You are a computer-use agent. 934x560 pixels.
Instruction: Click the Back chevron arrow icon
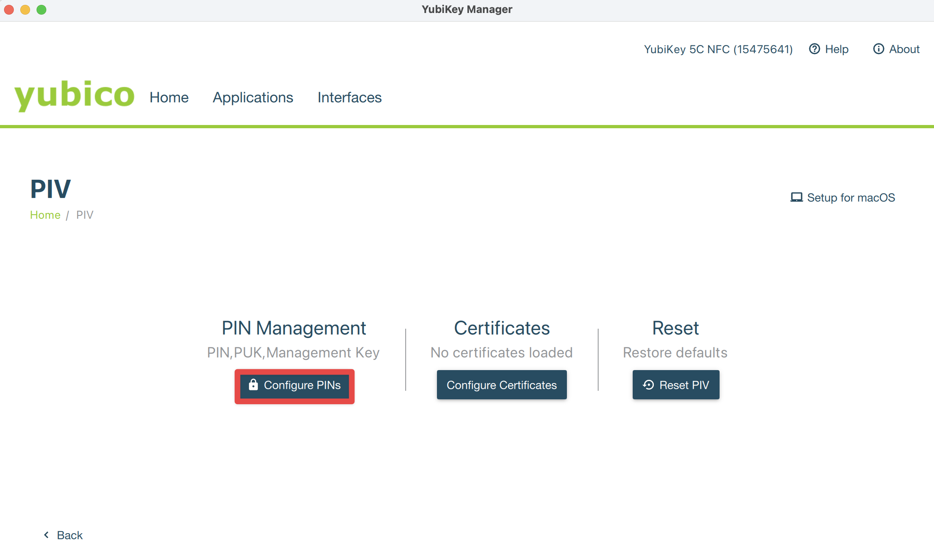pyautogui.click(x=46, y=535)
